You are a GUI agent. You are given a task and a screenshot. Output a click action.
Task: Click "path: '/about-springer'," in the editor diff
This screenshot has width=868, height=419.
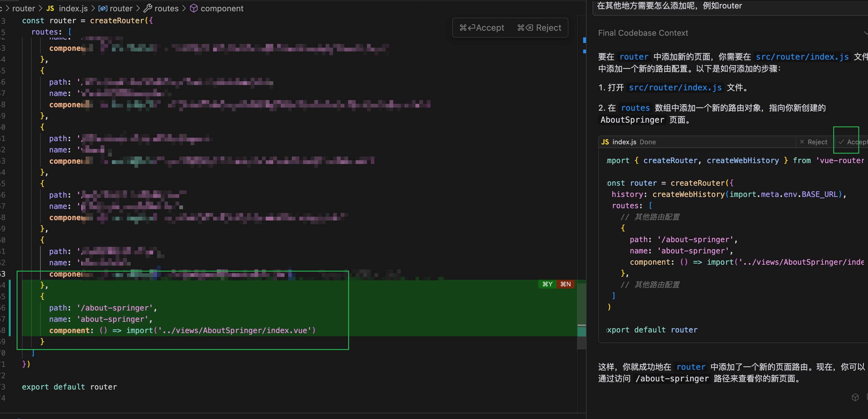(x=103, y=308)
